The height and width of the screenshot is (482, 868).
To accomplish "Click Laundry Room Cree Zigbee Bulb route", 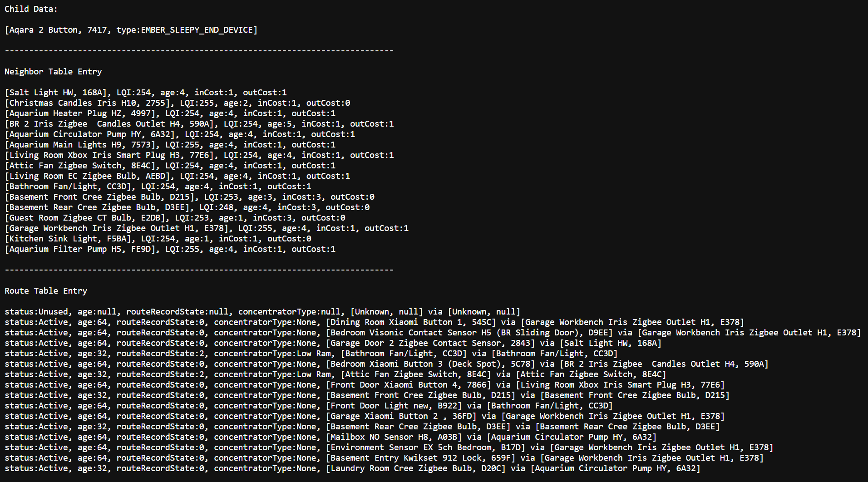I will click(352, 468).
